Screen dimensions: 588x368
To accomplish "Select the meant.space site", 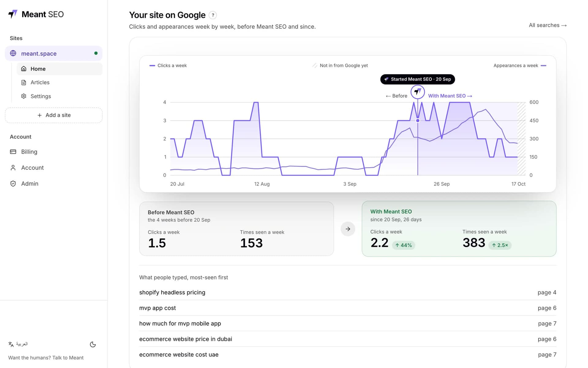I will (54, 53).
